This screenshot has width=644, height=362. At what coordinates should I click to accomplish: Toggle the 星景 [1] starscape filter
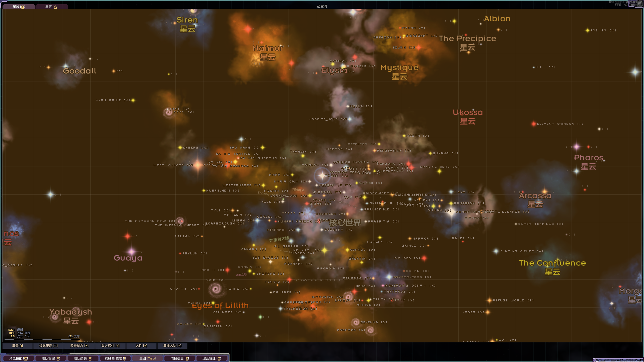point(18,346)
